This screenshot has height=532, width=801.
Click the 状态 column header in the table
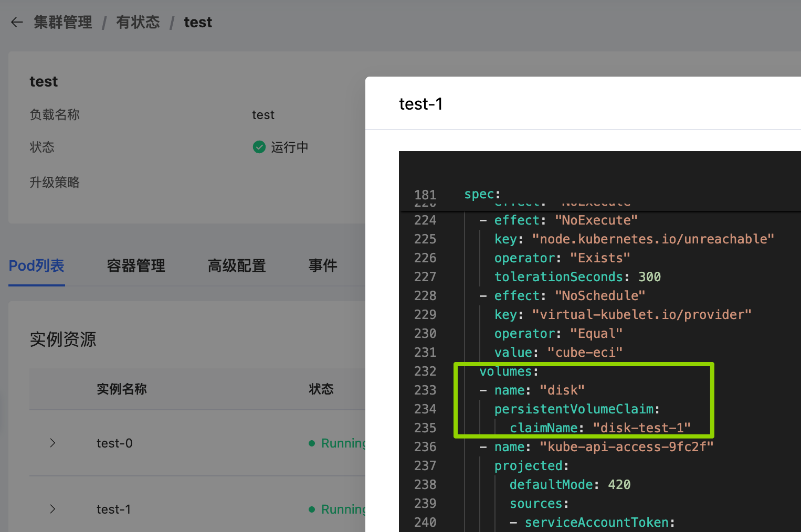point(321,389)
